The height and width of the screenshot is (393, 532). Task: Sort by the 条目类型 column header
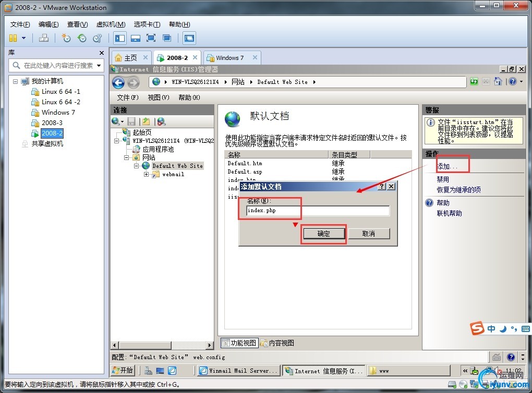349,155
